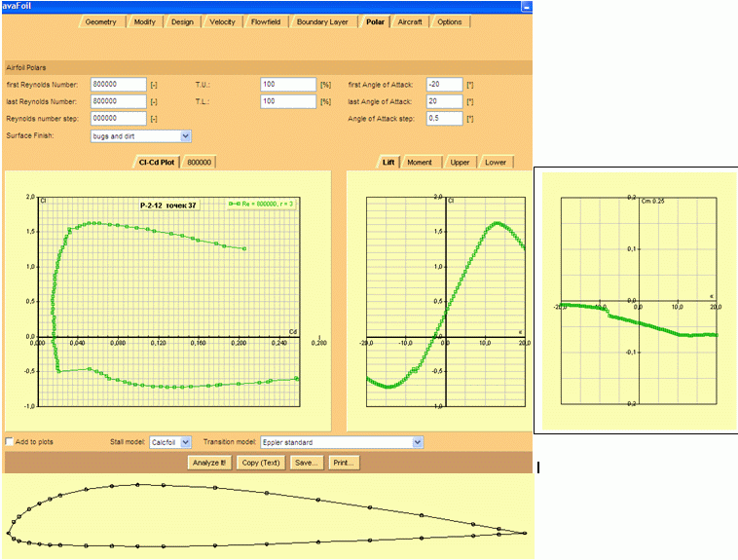Click the Re = 800000 legend entry
This screenshot has width=738, height=560.
click(261, 204)
